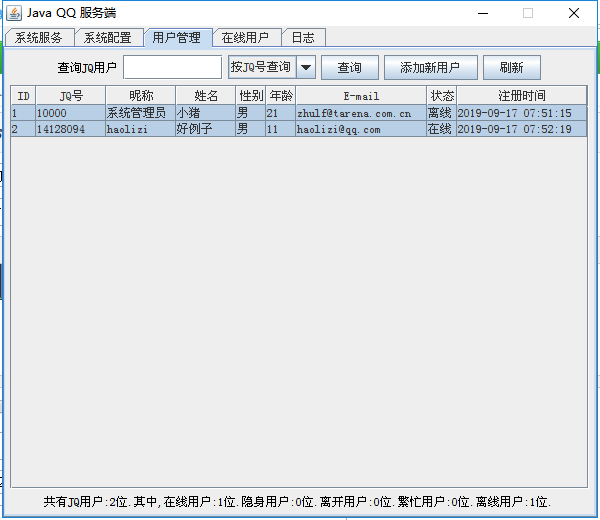Click the 昵称 column header
The height and width of the screenshot is (520, 600).
[x=141, y=96]
